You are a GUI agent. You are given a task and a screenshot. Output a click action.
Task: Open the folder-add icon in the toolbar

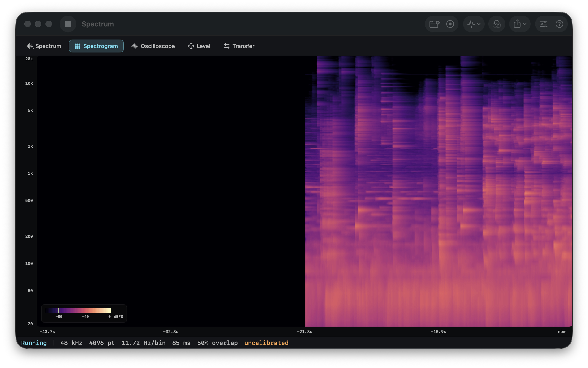pyautogui.click(x=434, y=24)
